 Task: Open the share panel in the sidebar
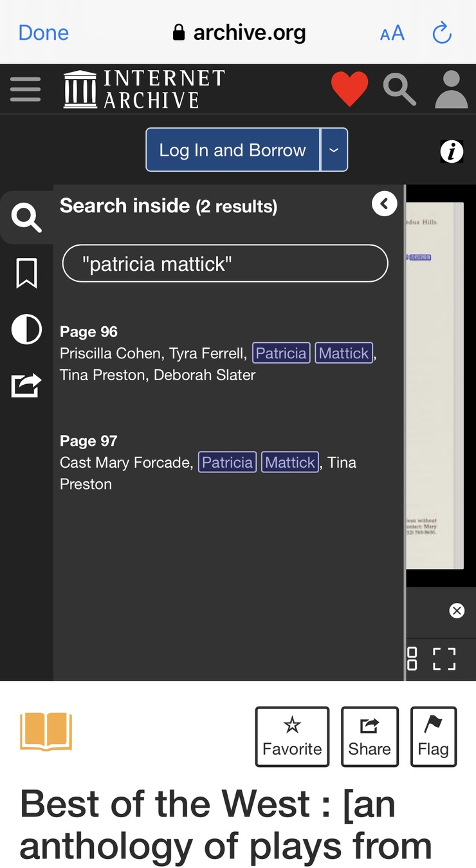[x=26, y=385]
